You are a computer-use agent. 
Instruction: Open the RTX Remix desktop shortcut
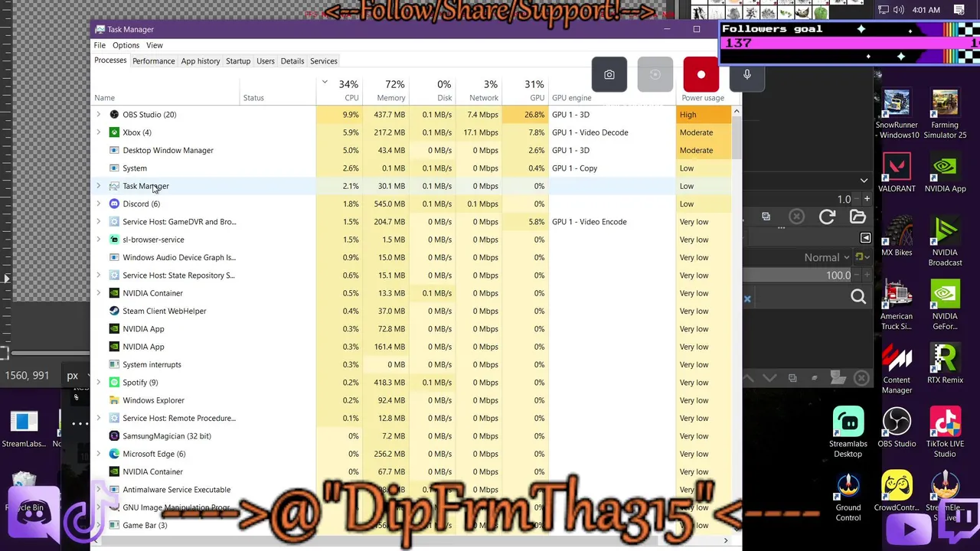coord(945,364)
